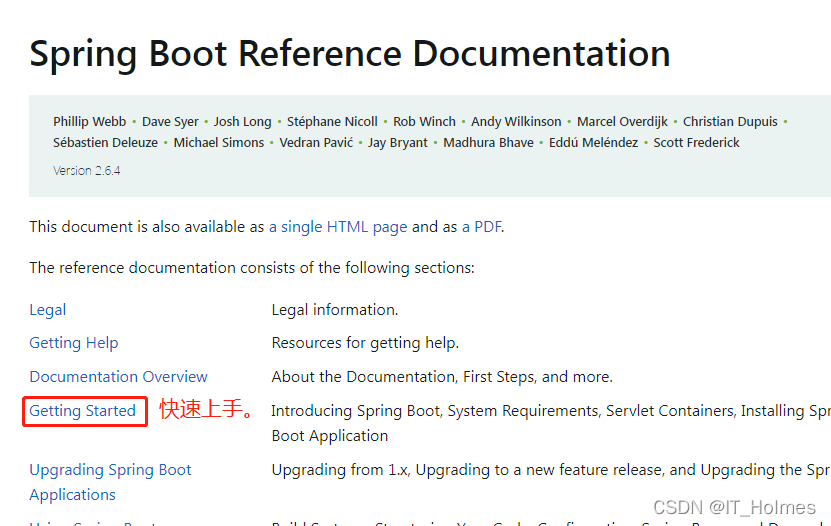Viewport: 831px width, 526px height.
Task: Click the page title Spring Boot Reference Documentation
Action: pyautogui.click(x=350, y=55)
